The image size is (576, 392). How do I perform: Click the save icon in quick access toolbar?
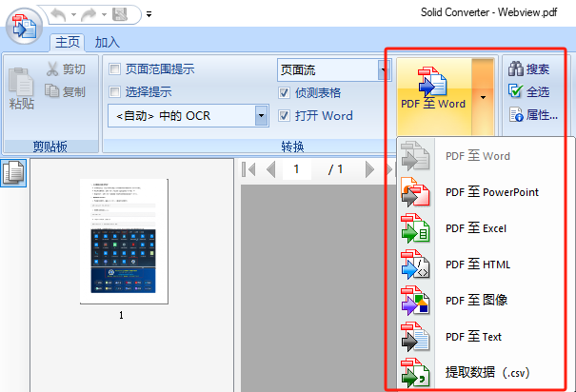[x=120, y=14]
